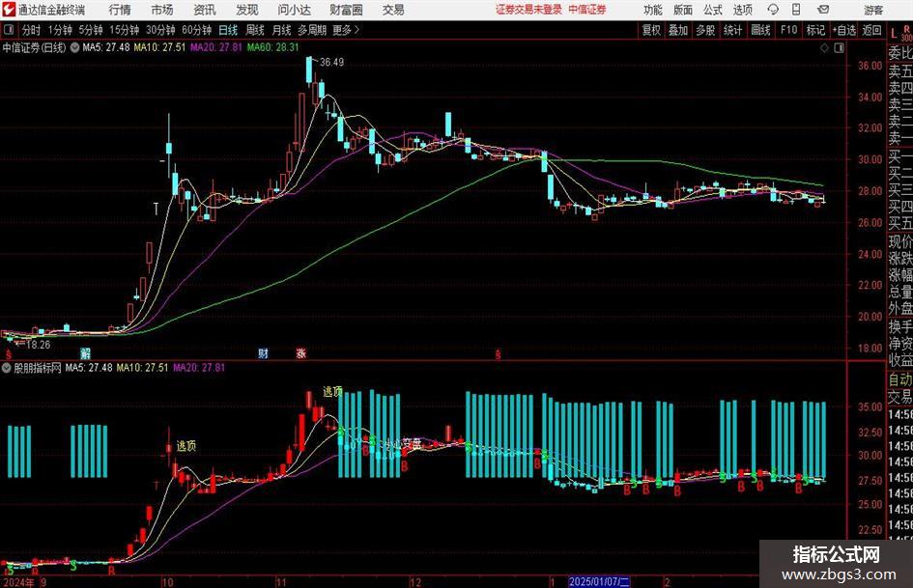The image size is (913, 588).
Task: Open the 行情 menu
Action: point(120,10)
